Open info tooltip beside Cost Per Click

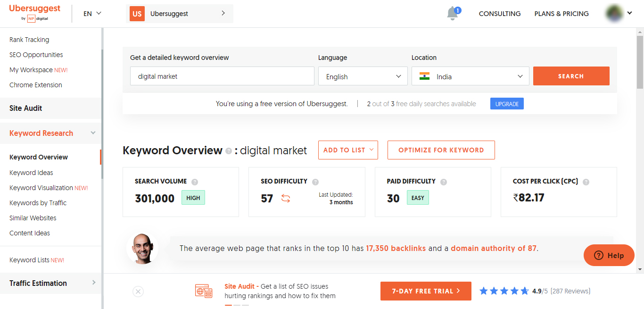click(586, 182)
